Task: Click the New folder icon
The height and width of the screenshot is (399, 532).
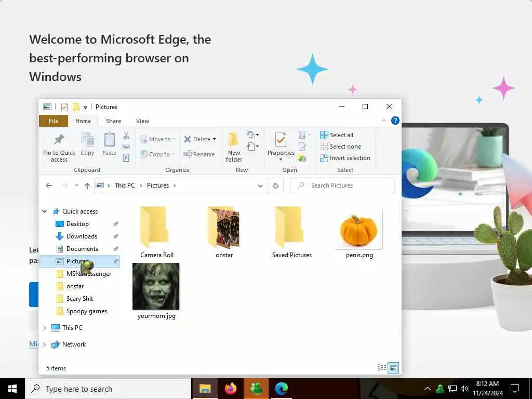Action: (x=234, y=140)
